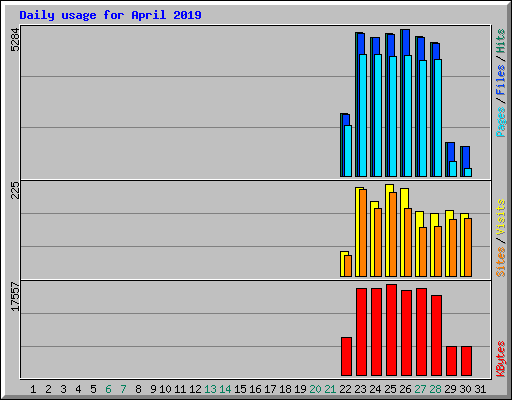The width and height of the screenshot is (512, 400).
Task: Click the cyan pages bar for day 29
Action: coord(453,169)
